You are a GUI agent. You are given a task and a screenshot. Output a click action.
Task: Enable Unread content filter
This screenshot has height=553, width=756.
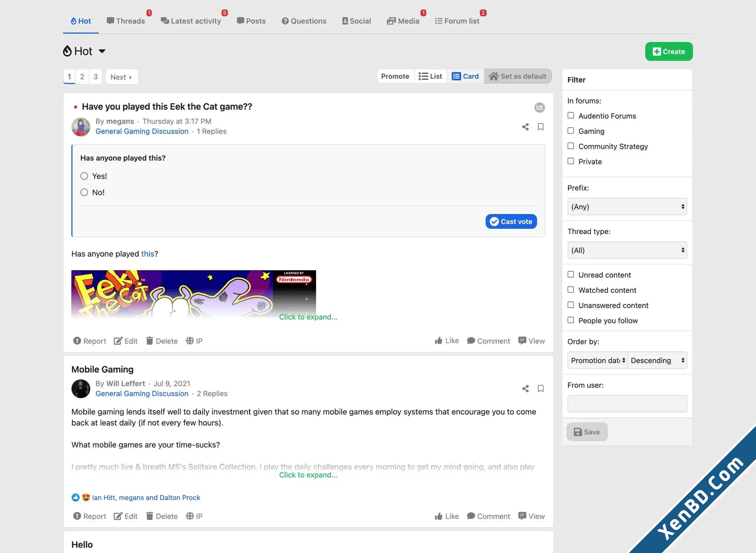(570, 275)
